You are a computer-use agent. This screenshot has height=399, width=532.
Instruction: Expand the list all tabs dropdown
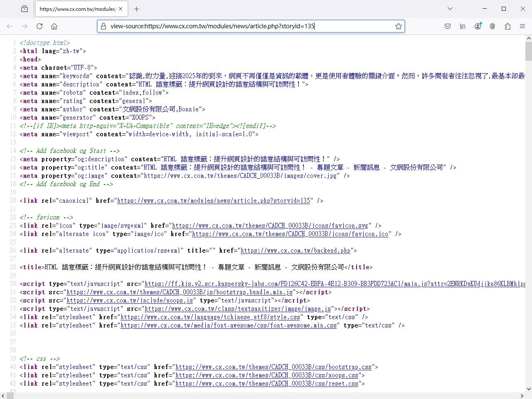pos(450,9)
